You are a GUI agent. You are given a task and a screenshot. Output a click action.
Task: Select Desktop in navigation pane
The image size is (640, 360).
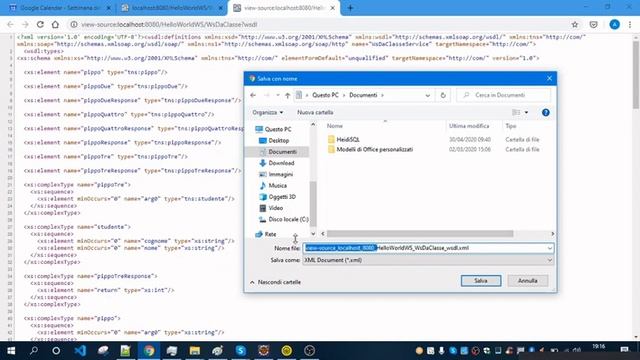click(x=274, y=140)
